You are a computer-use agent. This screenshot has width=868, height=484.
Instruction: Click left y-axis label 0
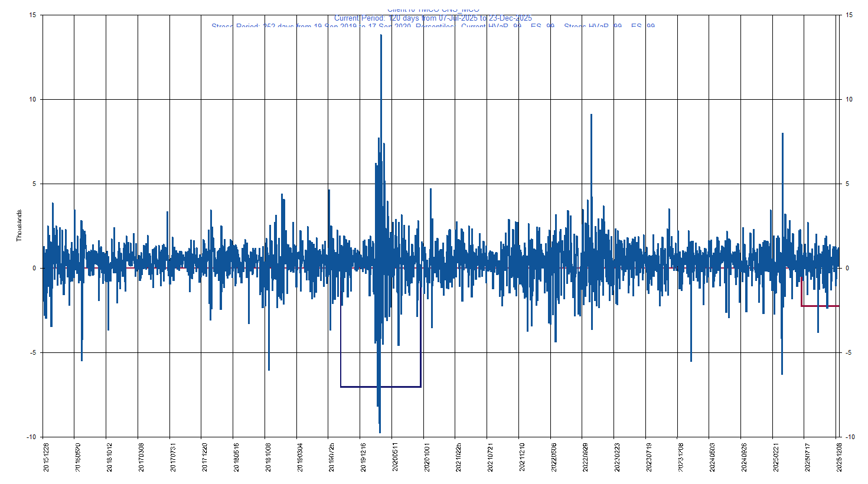point(34,268)
